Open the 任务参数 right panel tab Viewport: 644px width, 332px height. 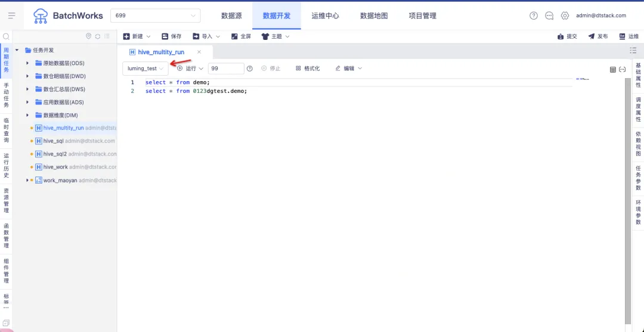(x=638, y=178)
